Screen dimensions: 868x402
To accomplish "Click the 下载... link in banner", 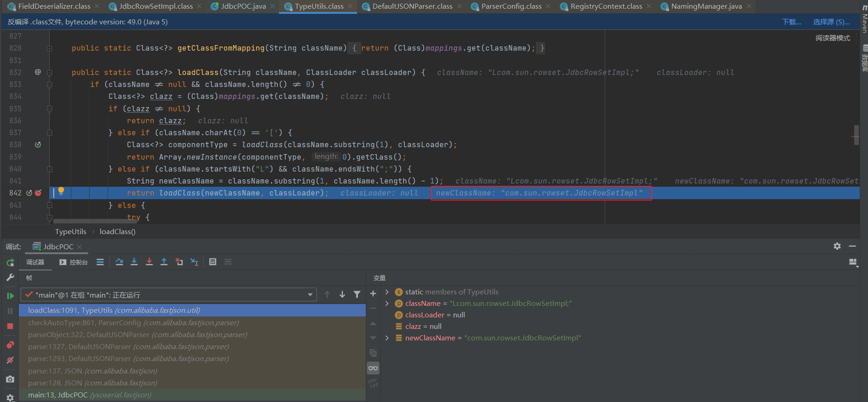I will click(x=791, y=22).
